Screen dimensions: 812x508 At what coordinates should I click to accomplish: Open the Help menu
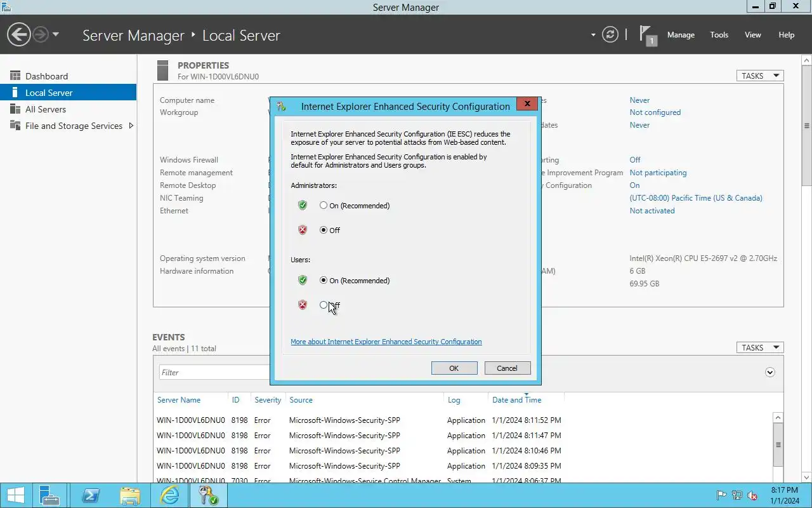click(786, 35)
